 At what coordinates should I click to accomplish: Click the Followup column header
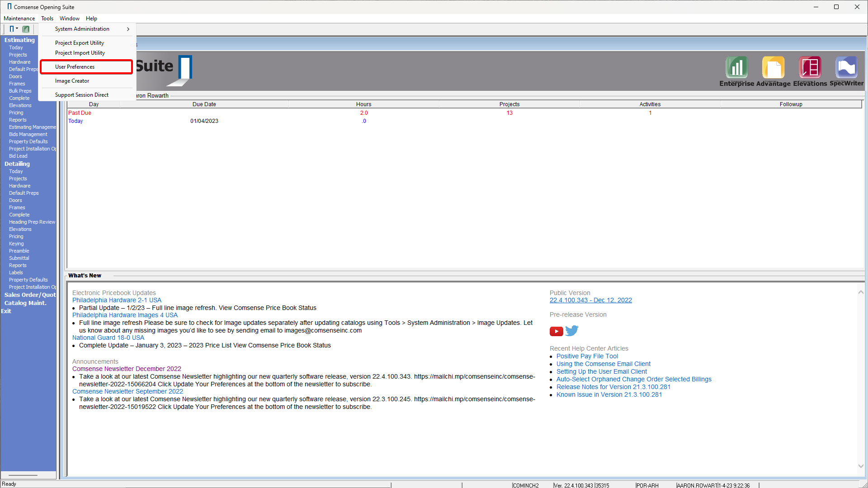pyautogui.click(x=791, y=104)
